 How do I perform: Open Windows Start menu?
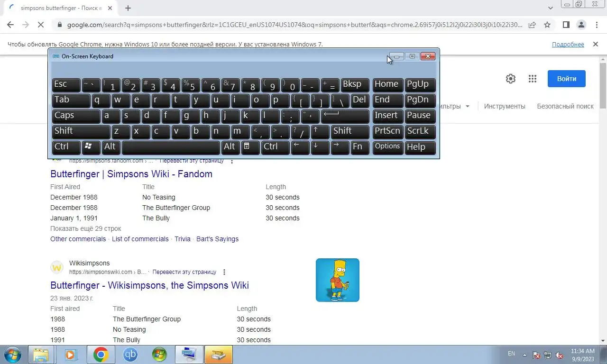[x=12, y=355]
